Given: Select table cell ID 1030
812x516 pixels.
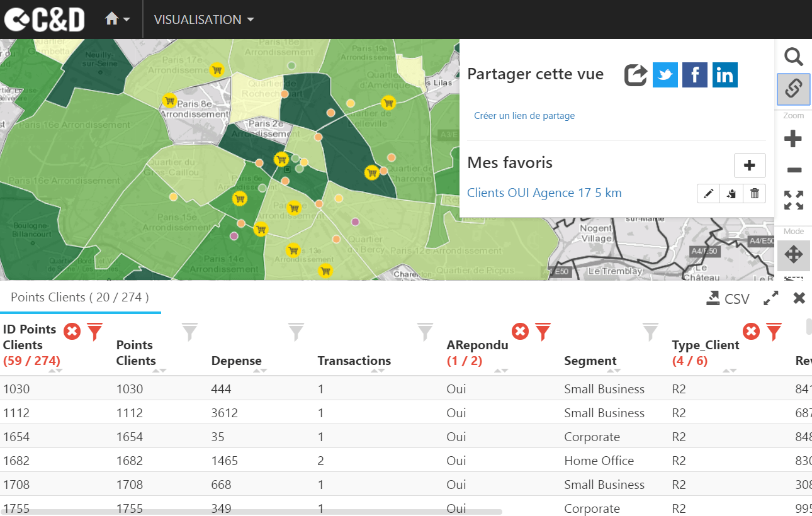Looking at the screenshot, I should [16, 389].
